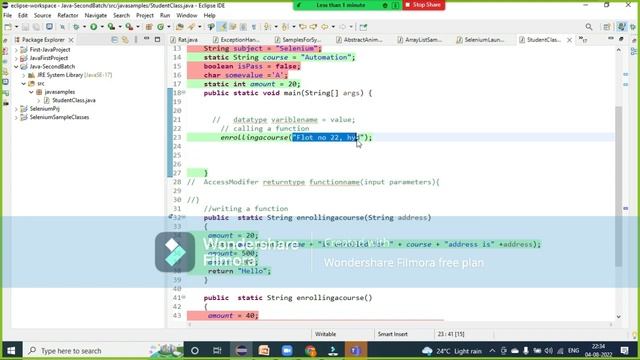Select StudentClass.java in Package Explorer
Viewport: 640px width, 360px height.
click(73, 100)
